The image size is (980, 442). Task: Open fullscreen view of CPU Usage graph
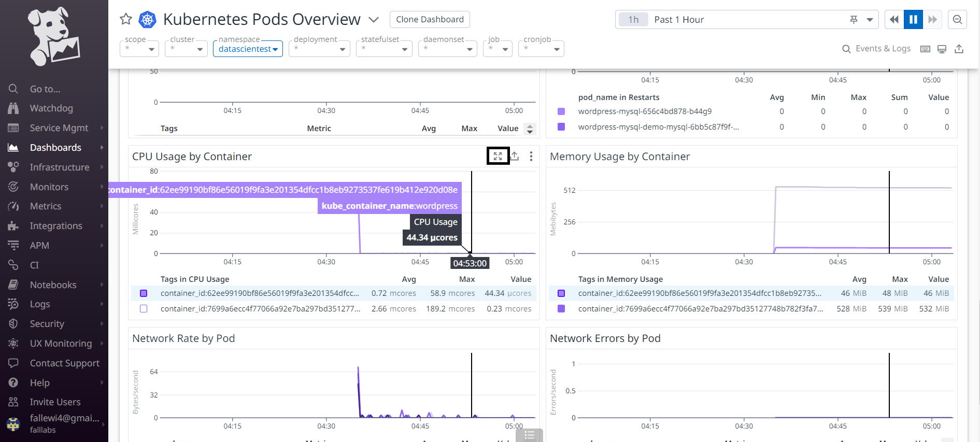coord(498,156)
